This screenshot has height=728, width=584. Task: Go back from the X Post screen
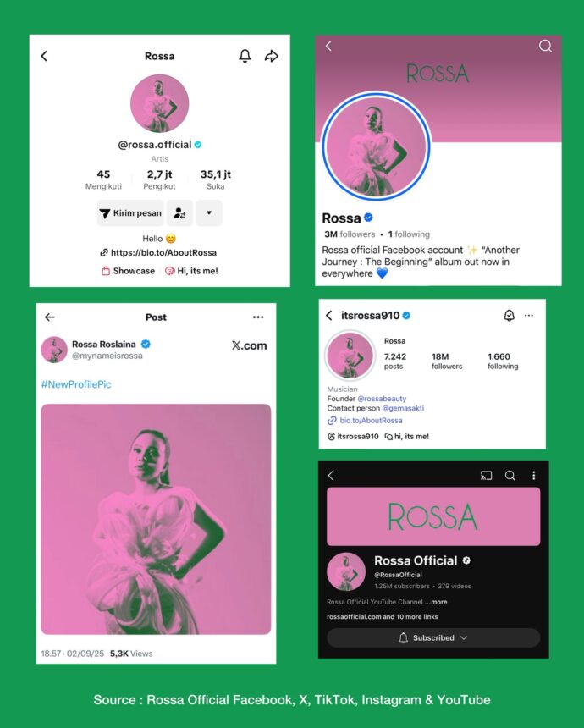click(x=50, y=317)
